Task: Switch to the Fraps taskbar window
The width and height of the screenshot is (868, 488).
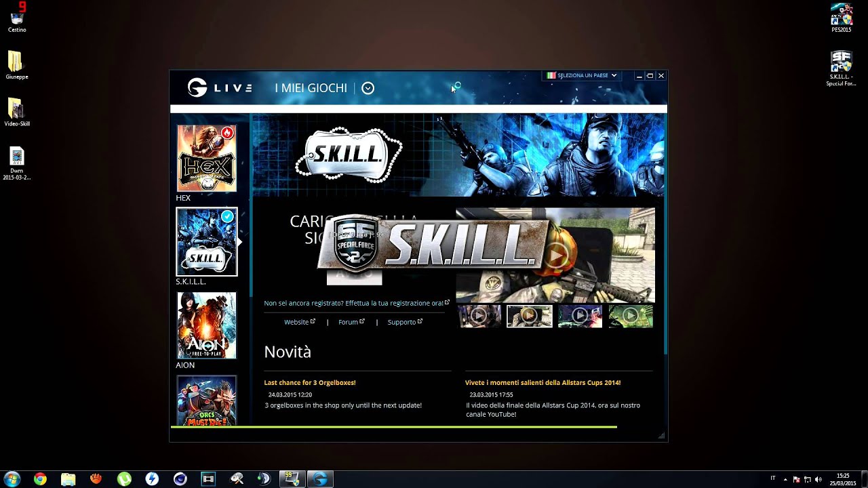Action: (292, 479)
